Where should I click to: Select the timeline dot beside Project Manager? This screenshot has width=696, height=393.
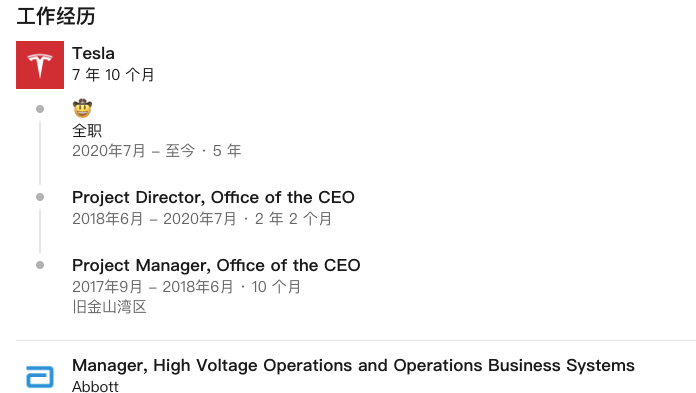click(40, 265)
